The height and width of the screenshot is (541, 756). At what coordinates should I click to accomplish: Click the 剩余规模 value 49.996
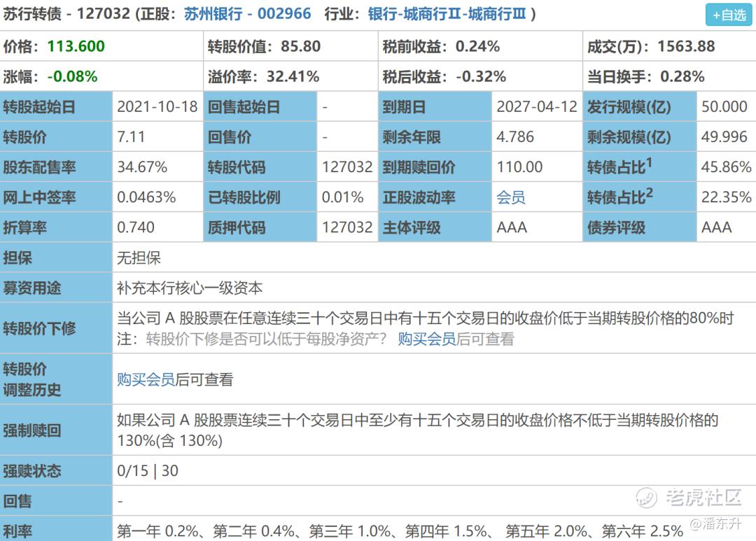(724, 137)
